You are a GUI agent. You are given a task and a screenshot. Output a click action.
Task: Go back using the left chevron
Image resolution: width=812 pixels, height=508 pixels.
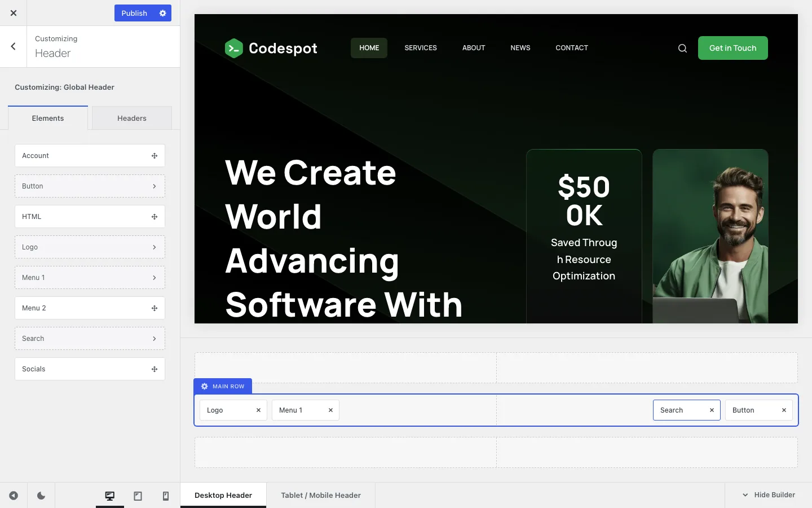14,46
